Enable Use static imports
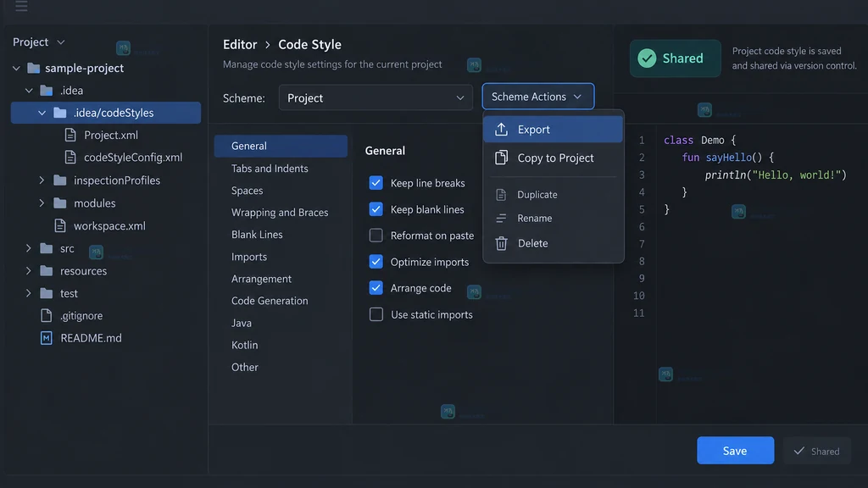Image resolution: width=868 pixels, height=488 pixels. point(376,314)
